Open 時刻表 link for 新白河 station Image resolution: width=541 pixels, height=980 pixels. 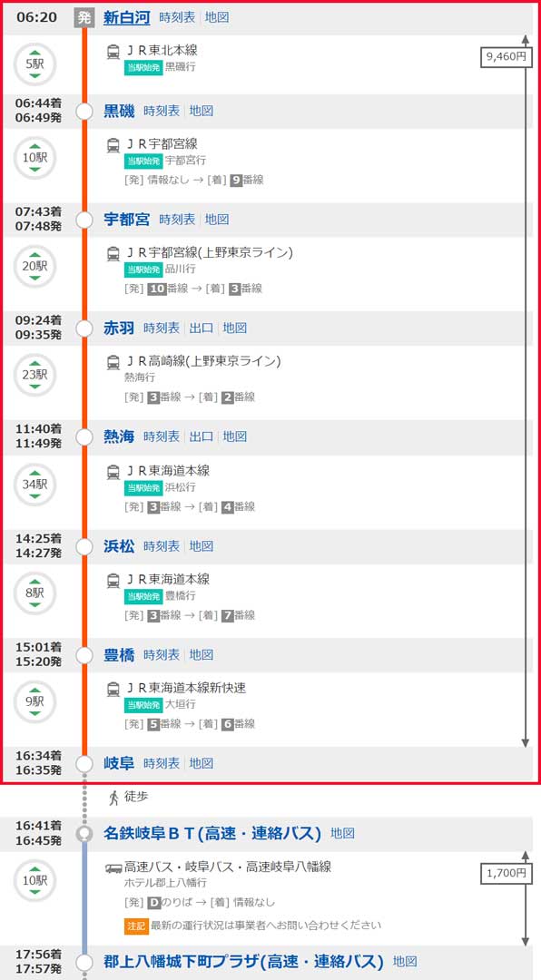coord(177,17)
